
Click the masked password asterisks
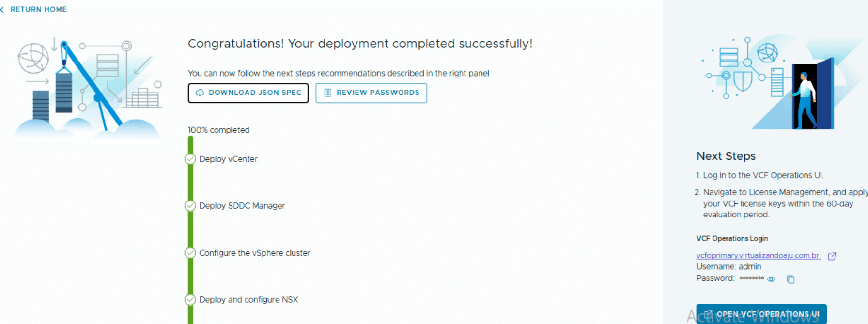point(751,278)
